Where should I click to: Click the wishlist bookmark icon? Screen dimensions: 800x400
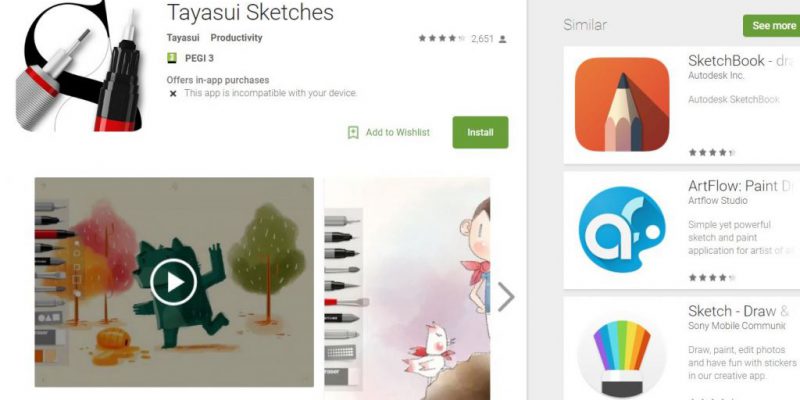(x=353, y=133)
